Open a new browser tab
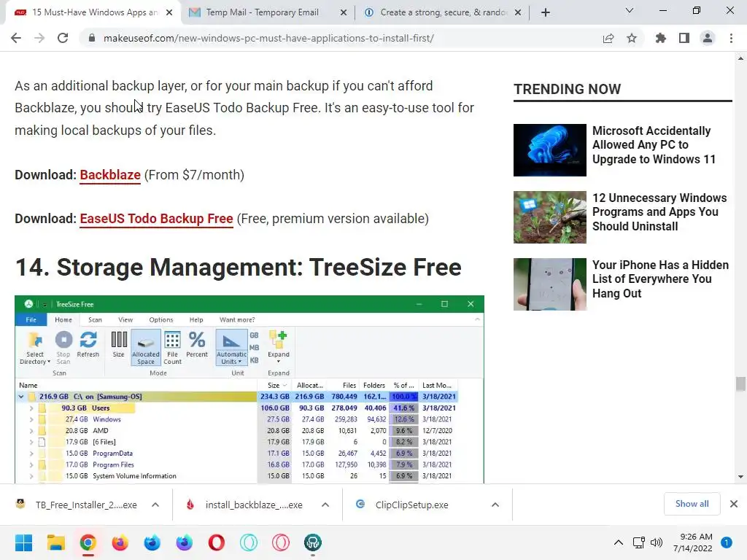Image resolution: width=747 pixels, height=560 pixels. (x=546, y=12)
